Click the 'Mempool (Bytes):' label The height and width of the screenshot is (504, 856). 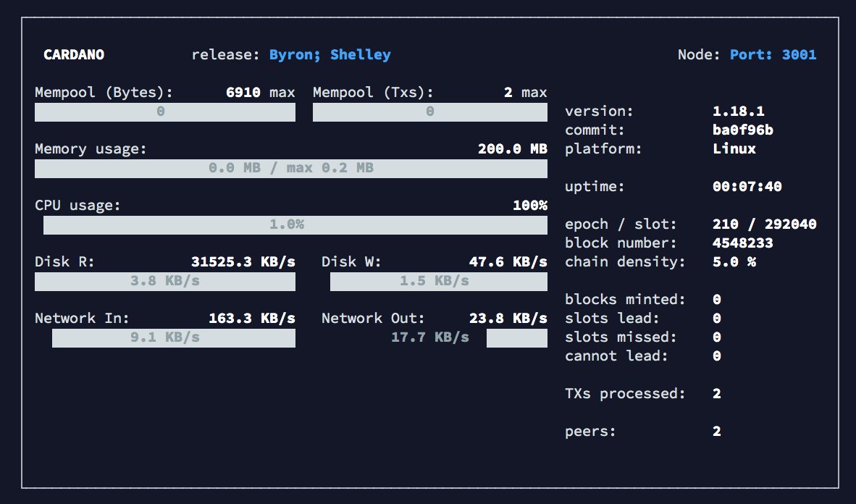point(104,92)
